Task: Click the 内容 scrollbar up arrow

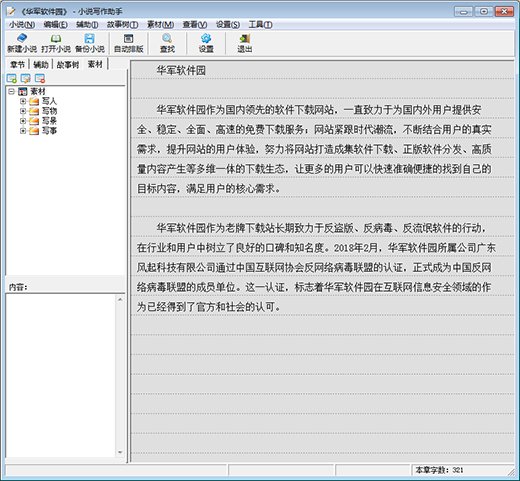Action: (120, 299)
